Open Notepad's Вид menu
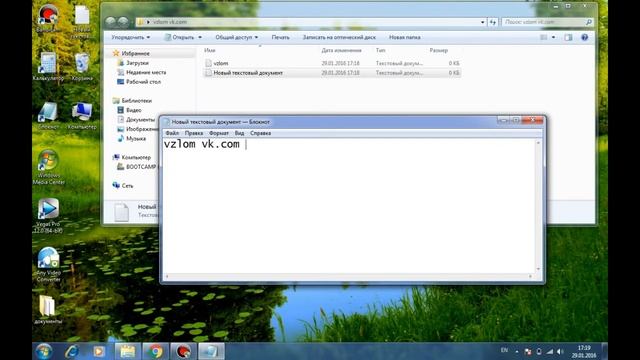The image size is (640, 360). [239, 133]
